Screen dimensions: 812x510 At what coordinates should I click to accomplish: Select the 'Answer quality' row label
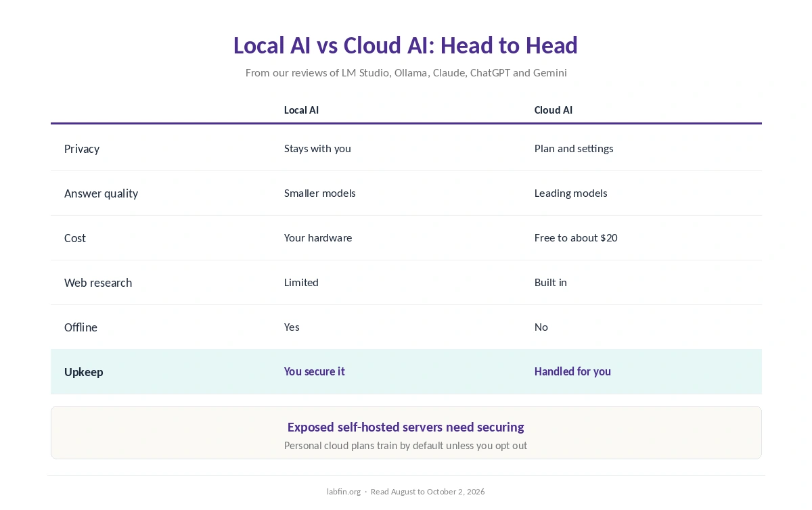click(101, 193)
